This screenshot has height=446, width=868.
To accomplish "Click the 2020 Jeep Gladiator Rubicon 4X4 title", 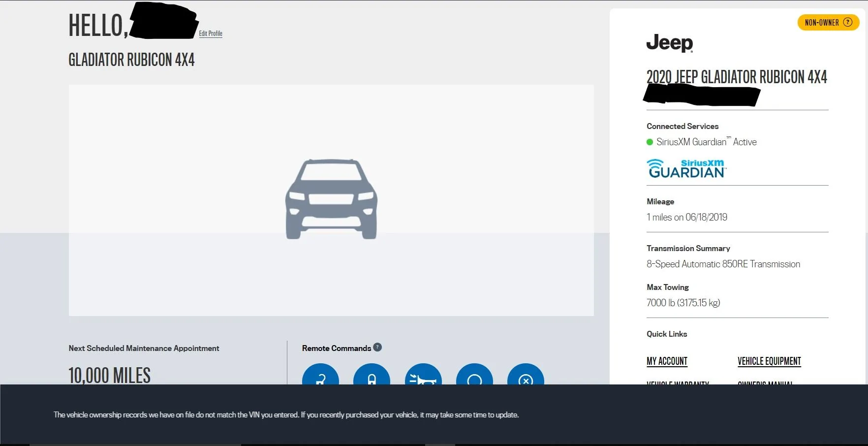I will (737, 77).
